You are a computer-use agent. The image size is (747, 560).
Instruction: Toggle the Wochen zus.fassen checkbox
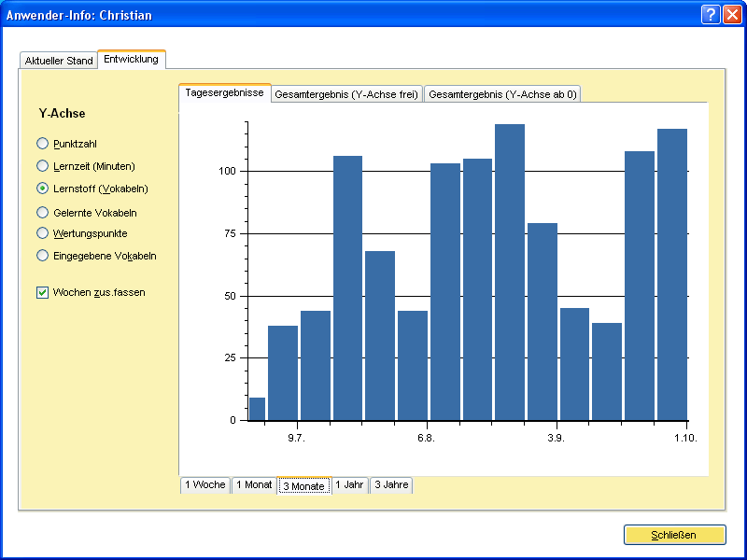coord(42,292)
